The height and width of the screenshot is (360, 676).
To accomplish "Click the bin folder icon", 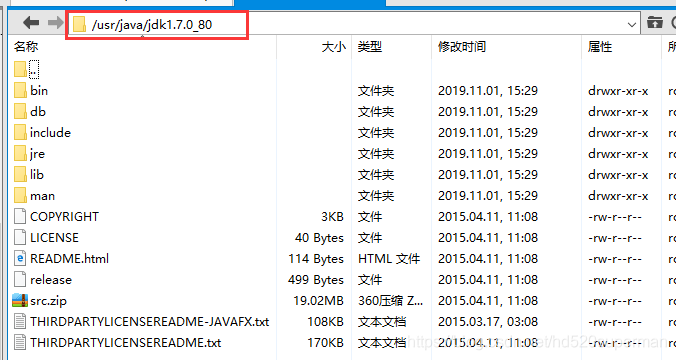I will coord(20,91).
